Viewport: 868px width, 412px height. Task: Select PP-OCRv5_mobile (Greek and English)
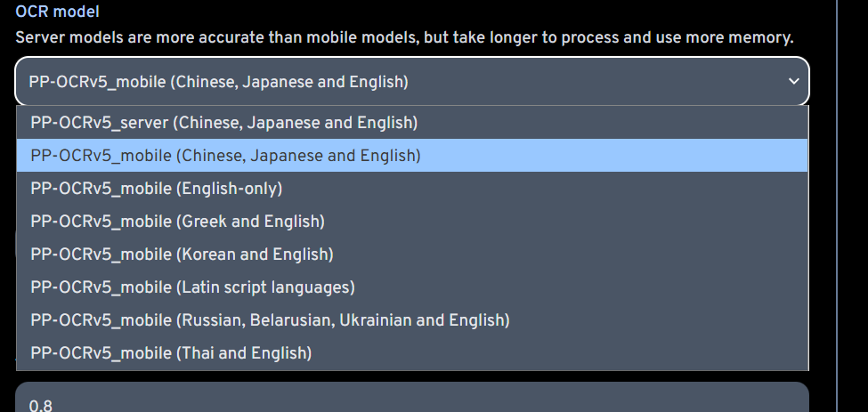[177, 221]
